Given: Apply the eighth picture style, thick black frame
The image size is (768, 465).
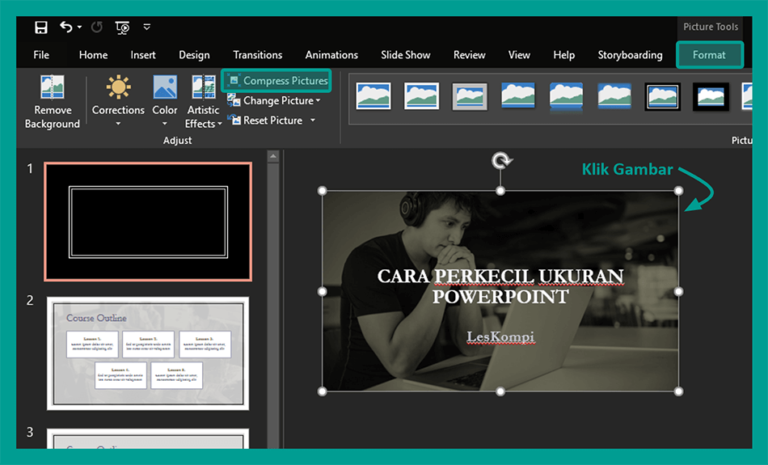Looking at the screenshot, I should click(x=711, y=96).
